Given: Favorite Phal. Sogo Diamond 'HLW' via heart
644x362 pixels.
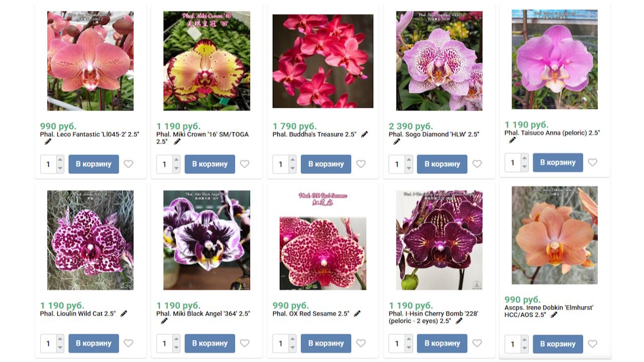Looking at the screenshot, I should coord(477,164).
